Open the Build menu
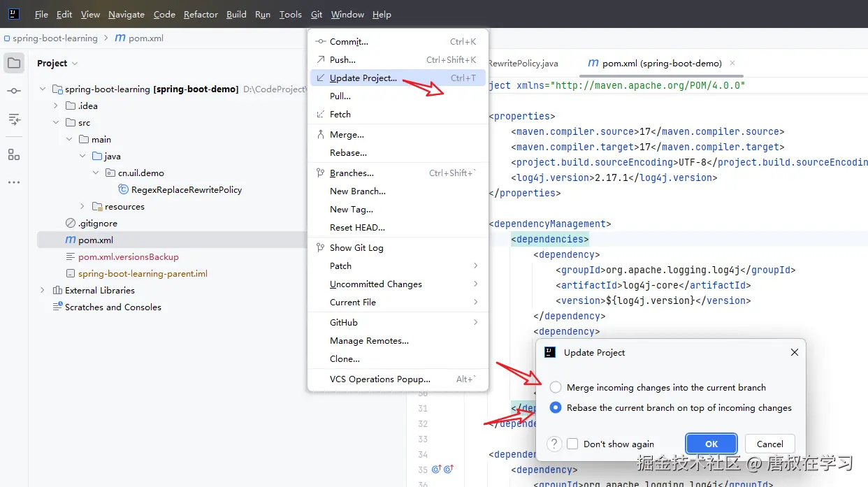Image resolution: width=868 pixels, height=487 pixels. pyautogui.click(x=236, y=14)
